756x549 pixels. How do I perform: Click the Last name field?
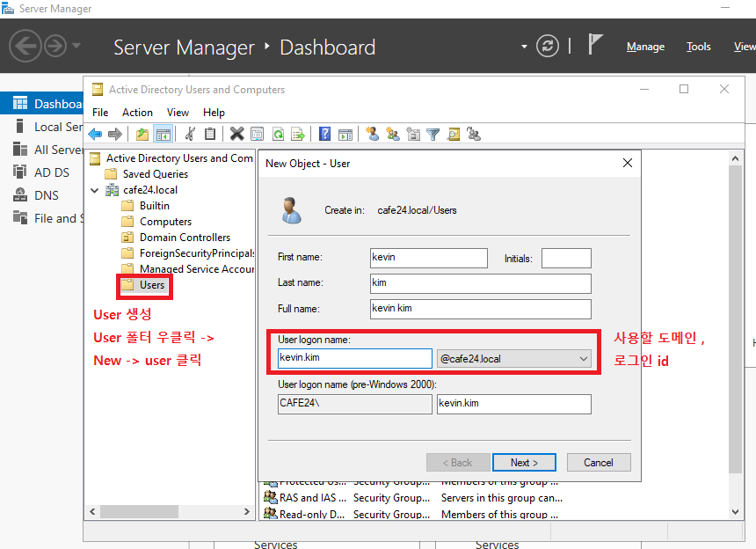[x=481, y=283]
